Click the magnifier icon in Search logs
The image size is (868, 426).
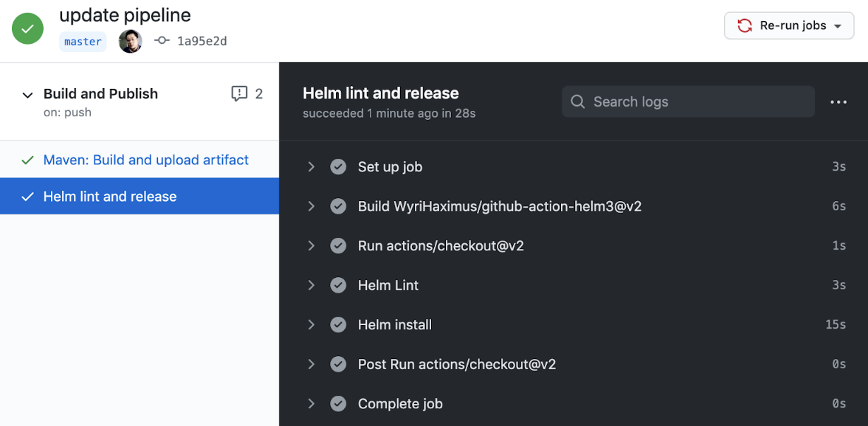pos(578,102)
